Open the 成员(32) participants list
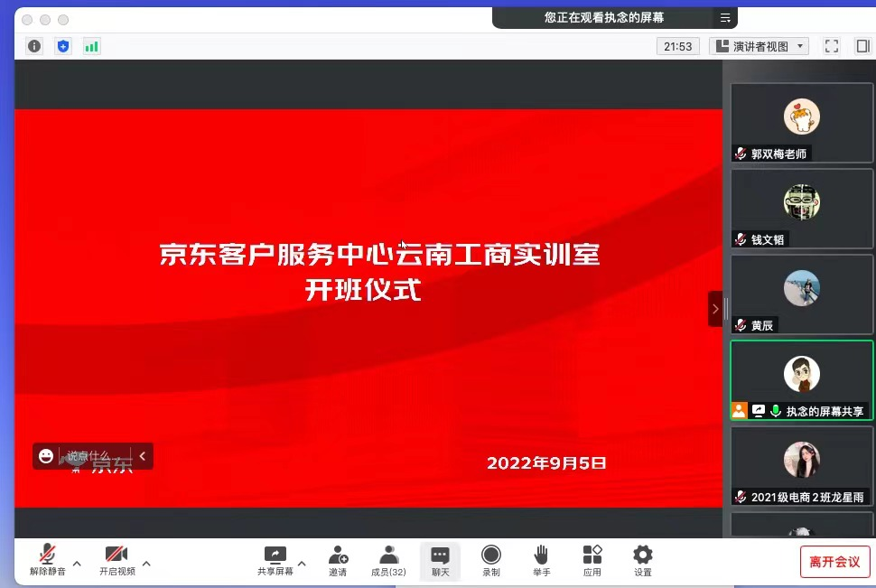Screen dimensions: 876x588 click(x=387, y=560)
